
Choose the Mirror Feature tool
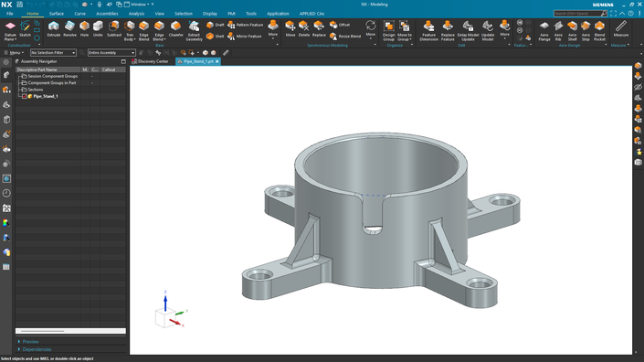pos(245,37)
